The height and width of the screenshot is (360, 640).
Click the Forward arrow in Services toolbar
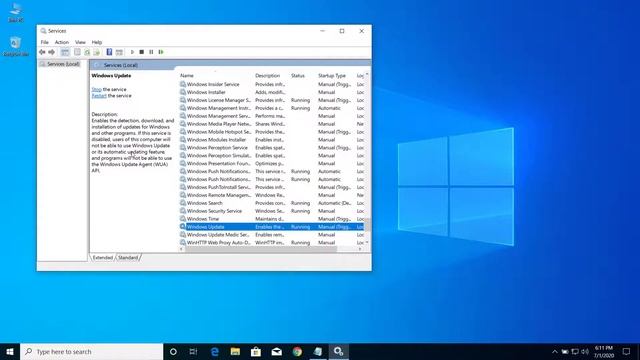point(51,52)
